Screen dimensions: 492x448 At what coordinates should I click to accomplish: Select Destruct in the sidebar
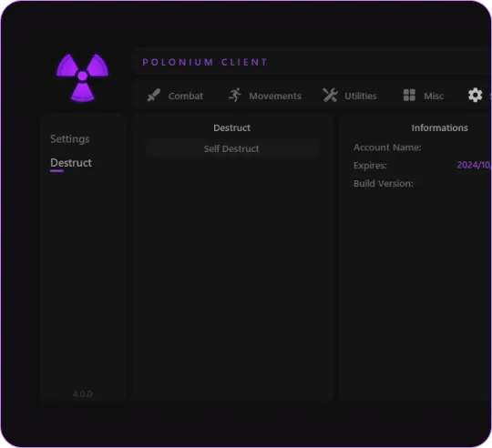coord(71,163)
